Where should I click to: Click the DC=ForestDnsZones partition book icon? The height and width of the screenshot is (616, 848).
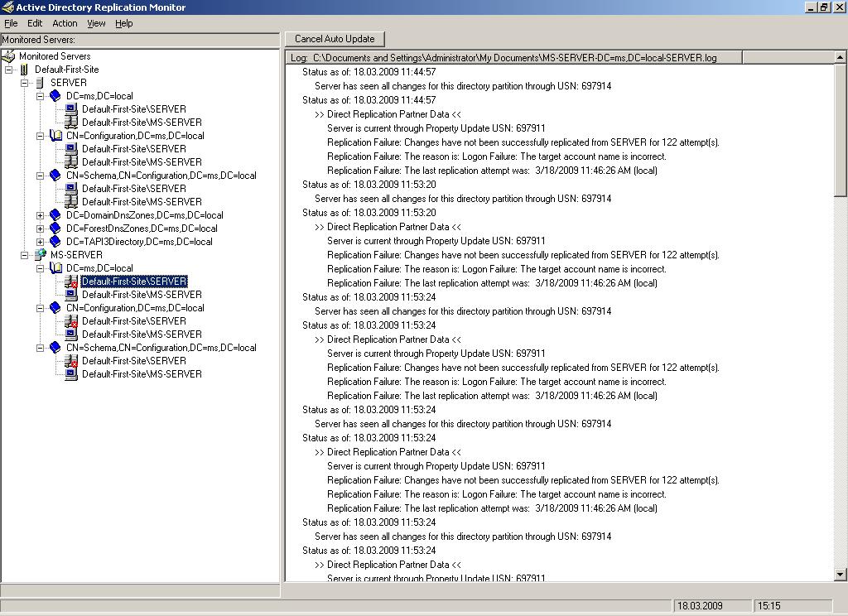(x=55, y=229)
